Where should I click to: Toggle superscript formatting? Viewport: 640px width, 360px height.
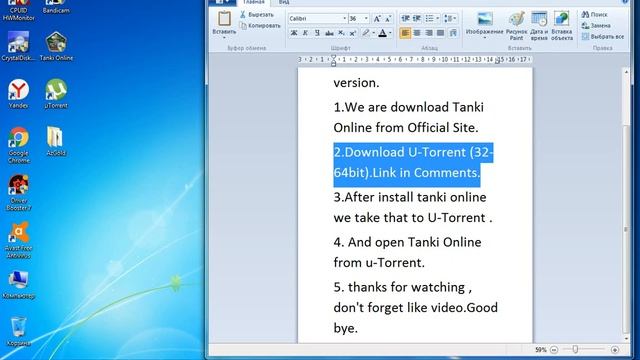353,33
